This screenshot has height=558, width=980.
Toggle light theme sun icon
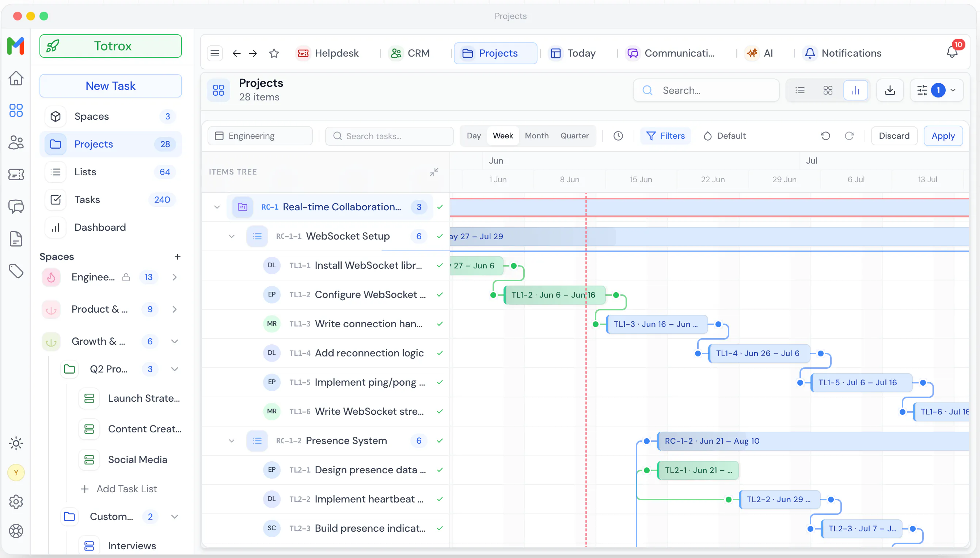(16, 443)
